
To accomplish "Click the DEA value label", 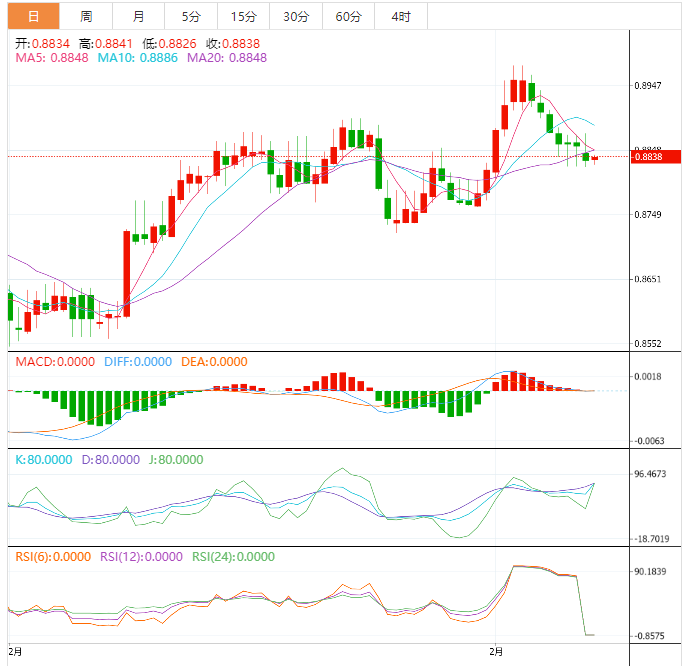I will 215,361.
